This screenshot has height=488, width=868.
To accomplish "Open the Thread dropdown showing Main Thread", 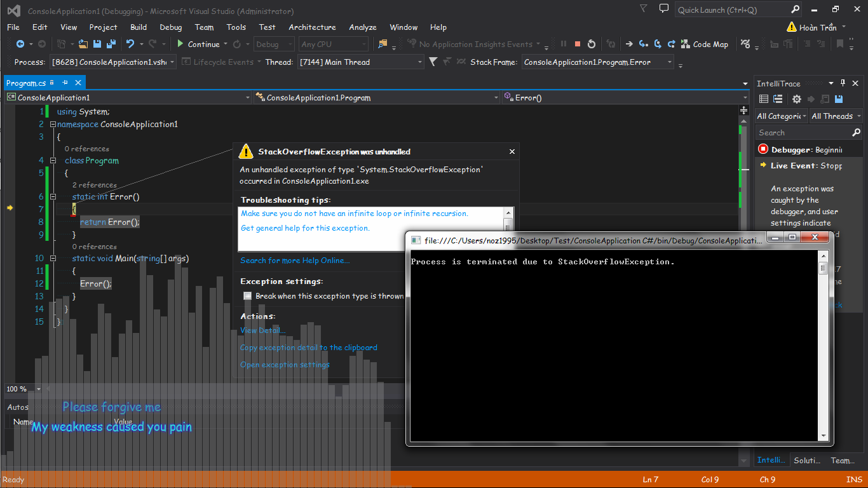I will click(x=419, y=62).
